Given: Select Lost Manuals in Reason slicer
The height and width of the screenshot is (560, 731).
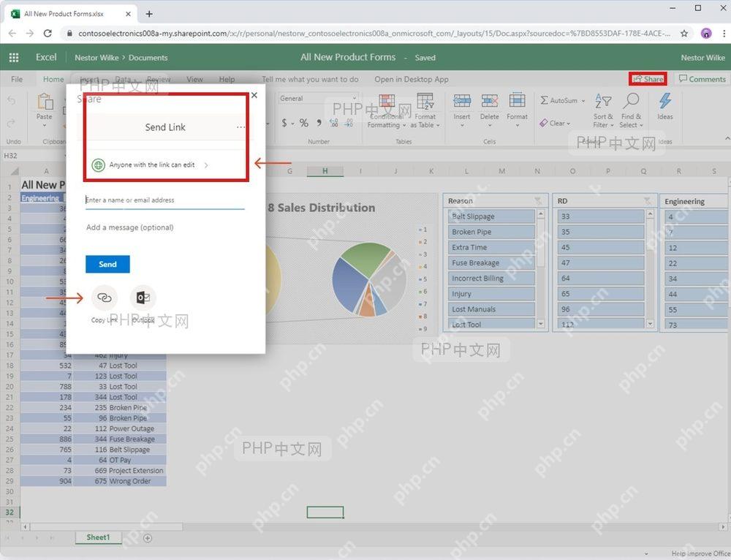Looking at the screenshot, I should pos(491,309).
